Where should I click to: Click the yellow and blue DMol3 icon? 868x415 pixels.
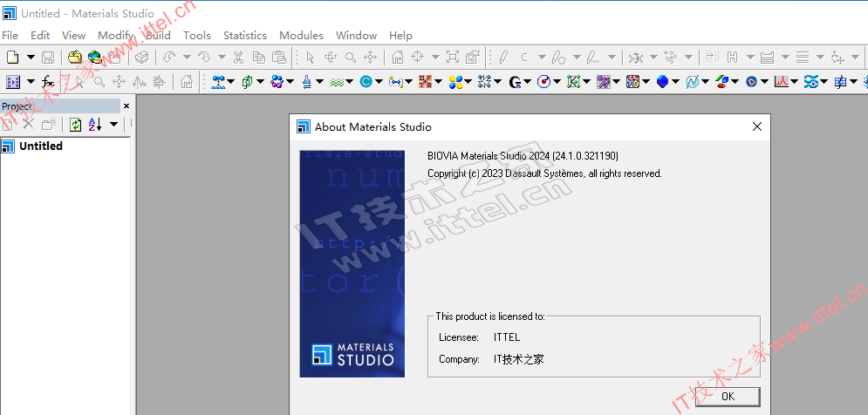(x=455, y=82)
